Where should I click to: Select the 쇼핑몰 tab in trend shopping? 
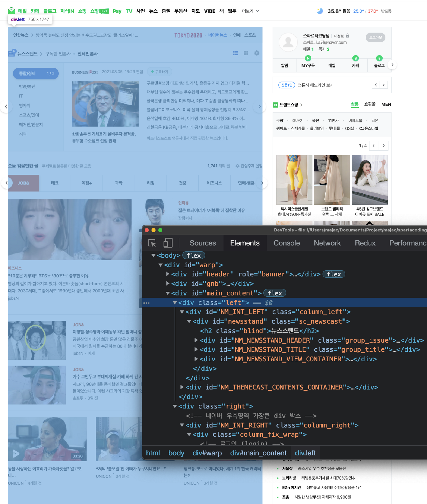tap(370, 104)
